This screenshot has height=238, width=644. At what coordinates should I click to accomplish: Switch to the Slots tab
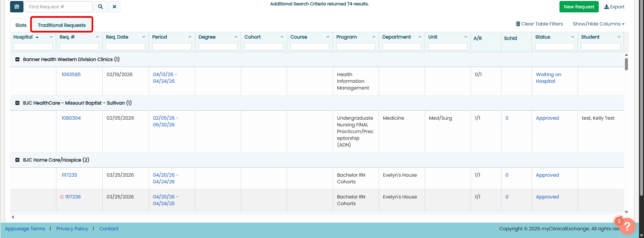click(21, 25)
